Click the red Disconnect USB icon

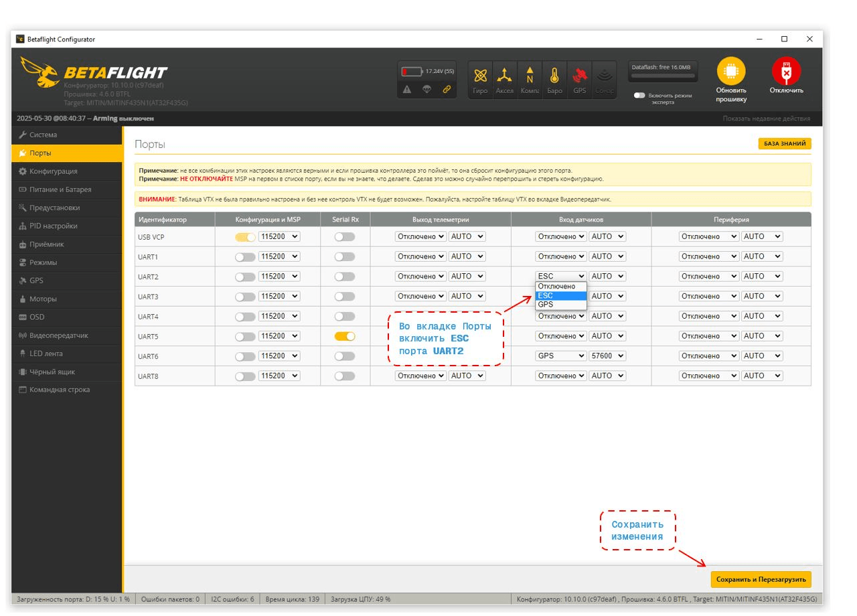click(x=786, y=71)
